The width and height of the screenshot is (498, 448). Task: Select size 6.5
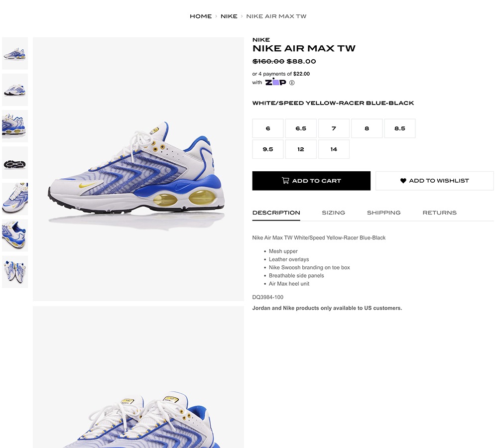[301, 128]
